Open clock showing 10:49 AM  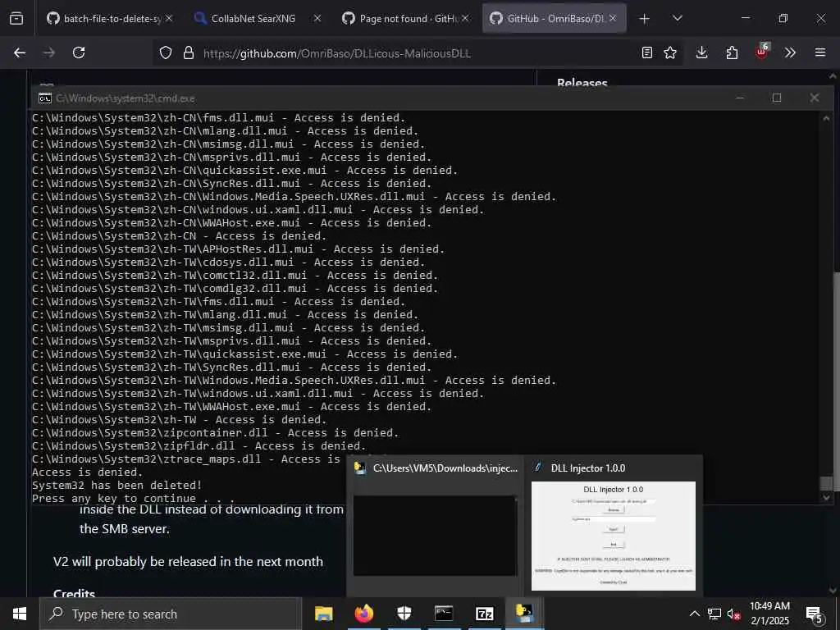(x=769, y=614)
